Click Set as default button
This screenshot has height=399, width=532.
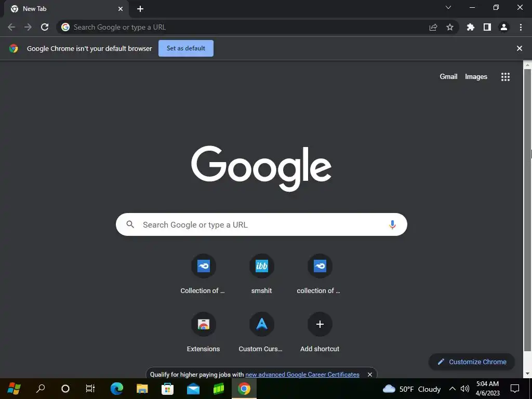point(186,48)
